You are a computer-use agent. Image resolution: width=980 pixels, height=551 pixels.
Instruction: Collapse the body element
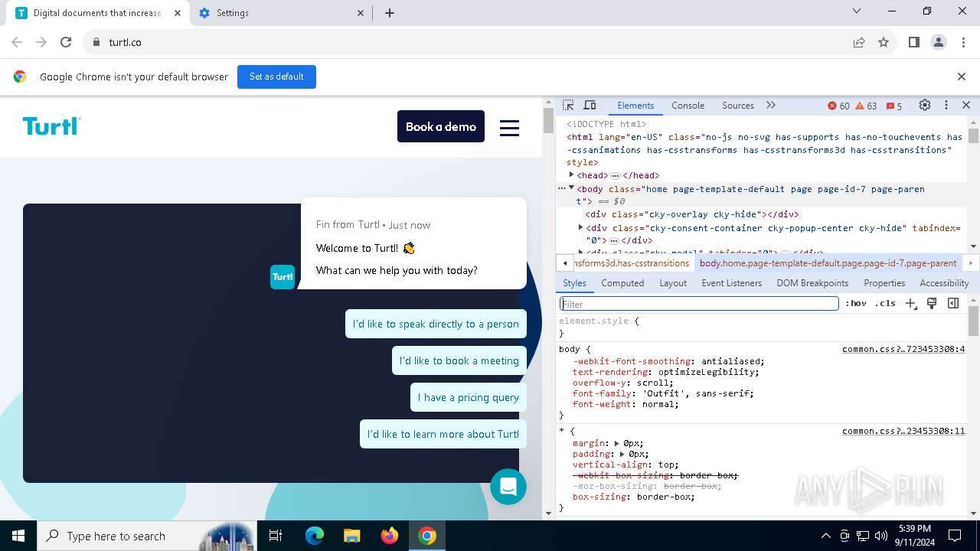pos(571,188)
